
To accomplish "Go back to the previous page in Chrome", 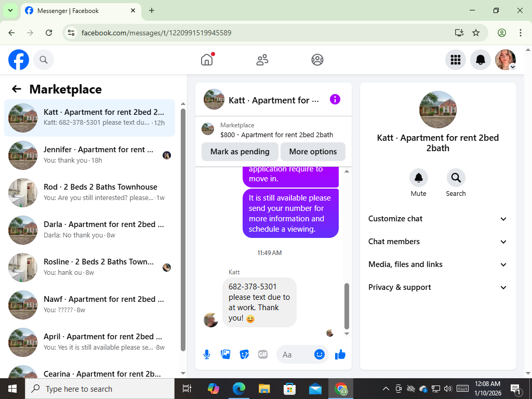I will pyautogui.click(x=11, y=33).
